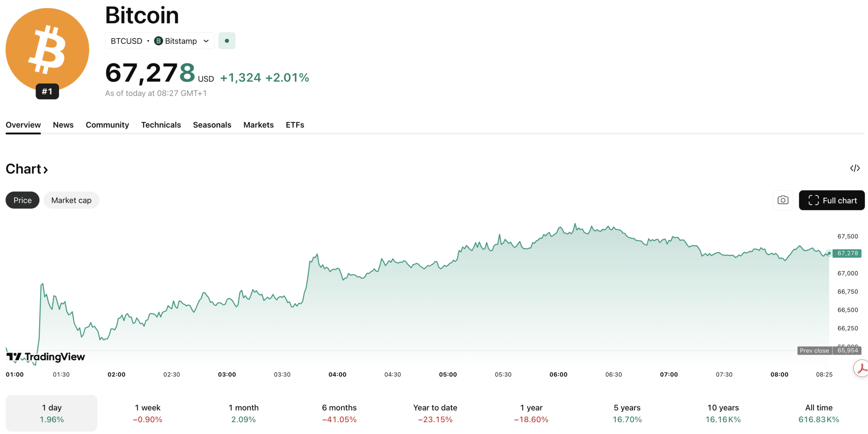Image resolution: width=868 pixels, height=434 pixels.
Task: Click the #1 rank badge
Action: click(47, 91)
